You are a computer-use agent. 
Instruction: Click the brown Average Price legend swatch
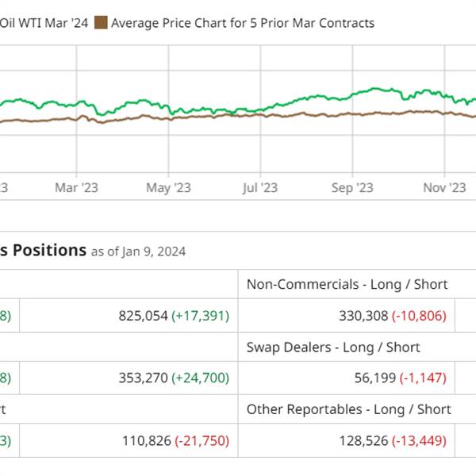[101, 23]
